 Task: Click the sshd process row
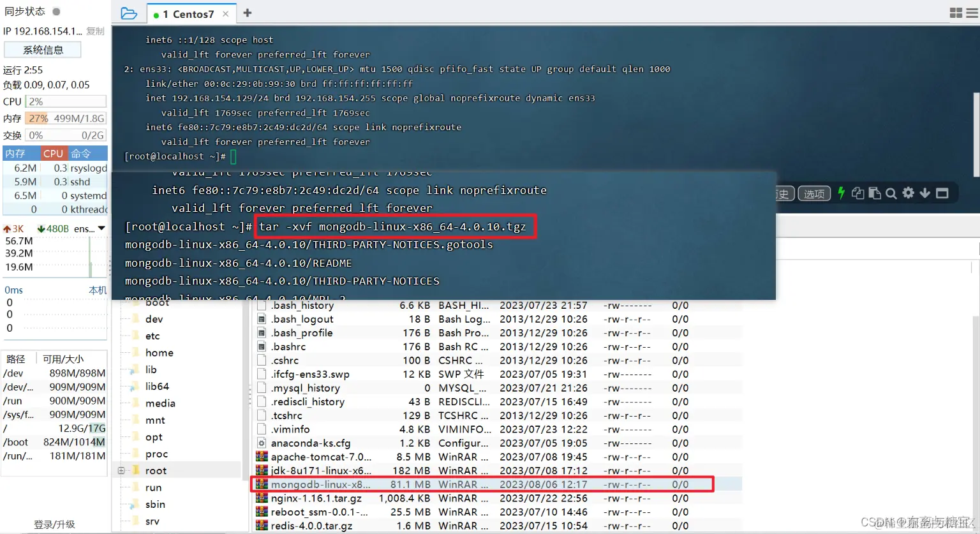click(x=55, y=182)
